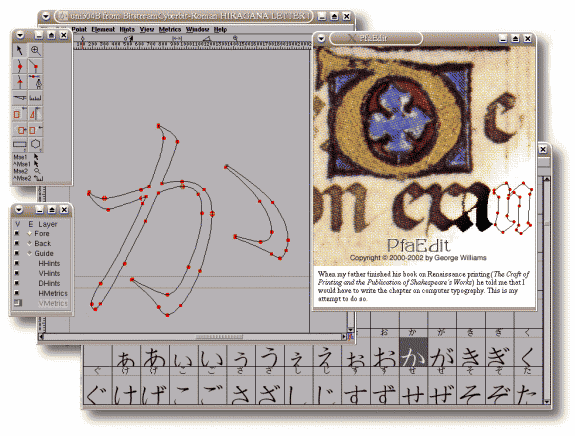Viewport: 575px width, 436px height.
Task: Activate the Scale selection tool
Action: 19,114
